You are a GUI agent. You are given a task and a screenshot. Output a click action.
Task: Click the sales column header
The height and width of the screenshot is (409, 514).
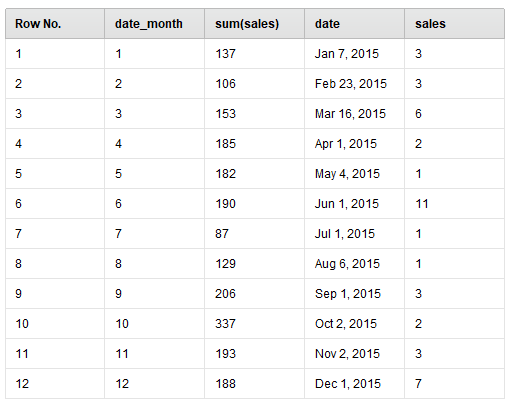point(454,24)
